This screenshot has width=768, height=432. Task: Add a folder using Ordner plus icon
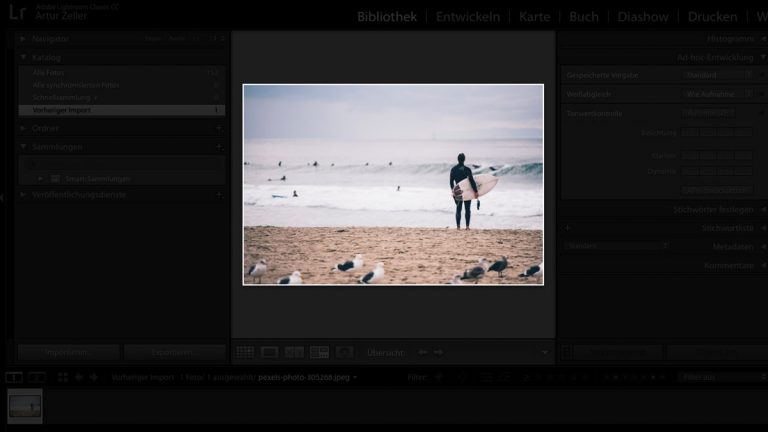(x=218, y=128)
